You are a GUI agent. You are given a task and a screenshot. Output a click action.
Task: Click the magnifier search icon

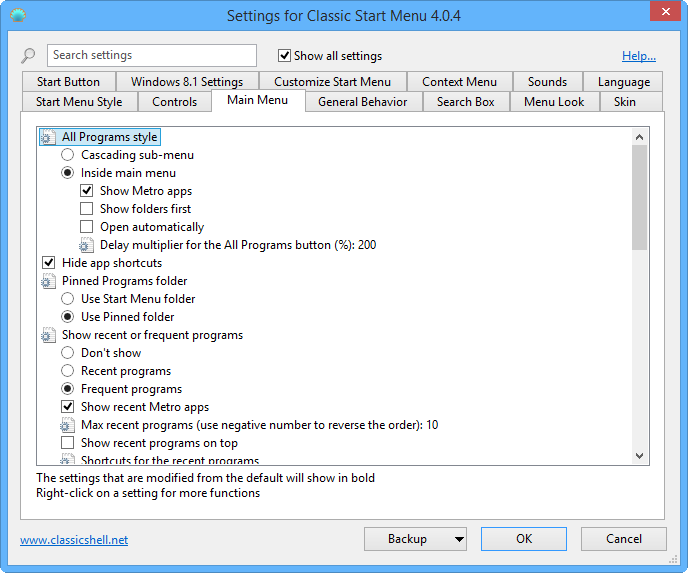click(x=28, y=56)
